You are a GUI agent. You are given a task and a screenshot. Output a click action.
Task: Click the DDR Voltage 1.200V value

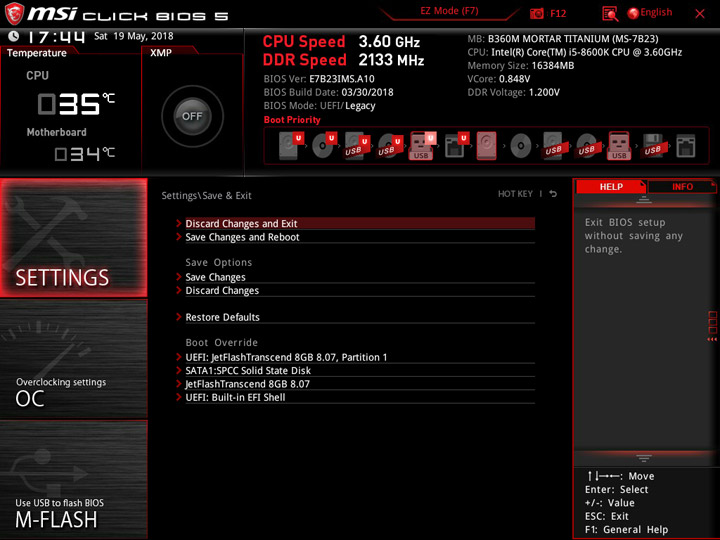[544, 92]
